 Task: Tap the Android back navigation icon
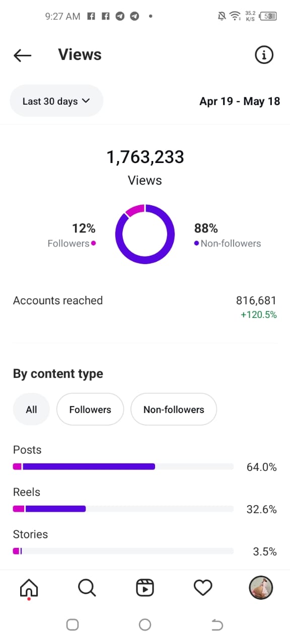pyautogui.click(x=217, y=625)
